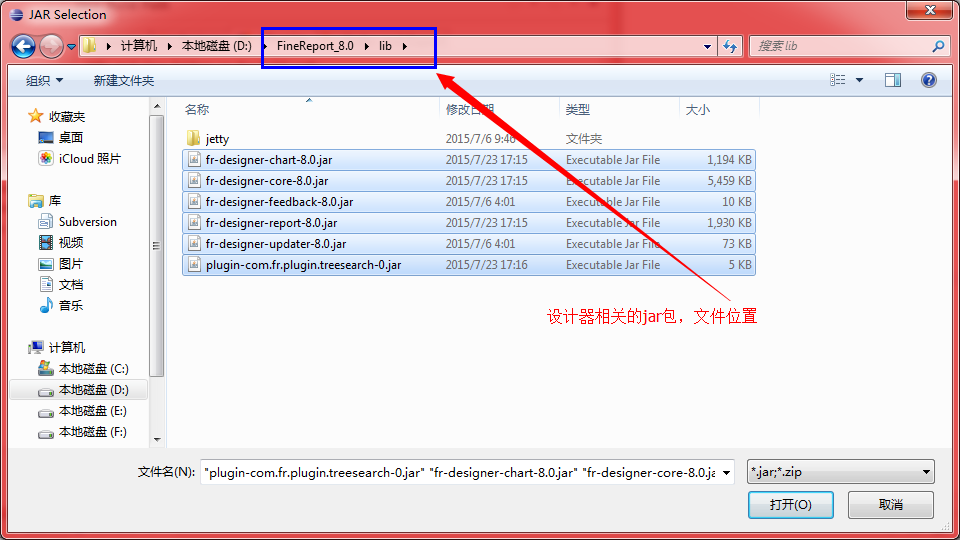Select 计算机 in the address breadcrumb

[x=138, y=46]
